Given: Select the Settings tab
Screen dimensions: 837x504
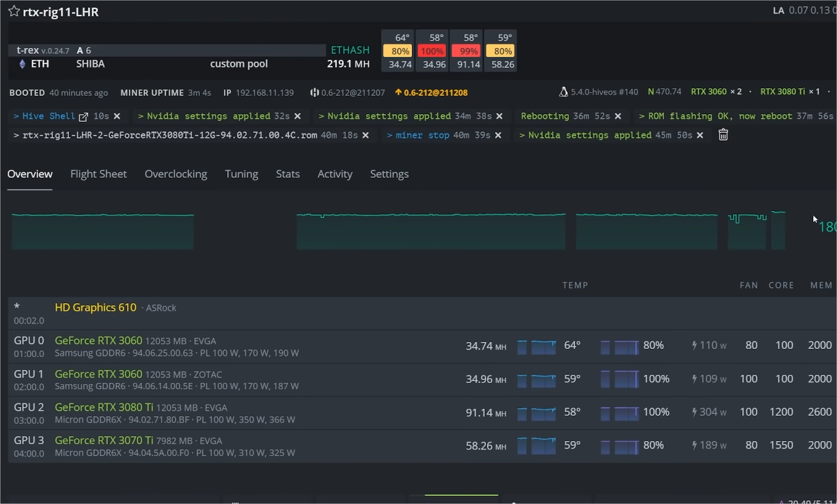Looking at the screenshot, I should [x=389, y=174].
